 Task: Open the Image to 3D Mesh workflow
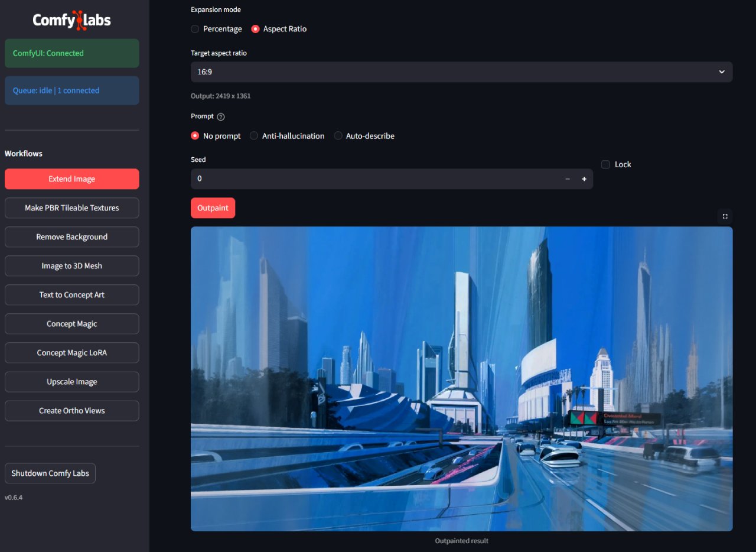click(72, 266)
